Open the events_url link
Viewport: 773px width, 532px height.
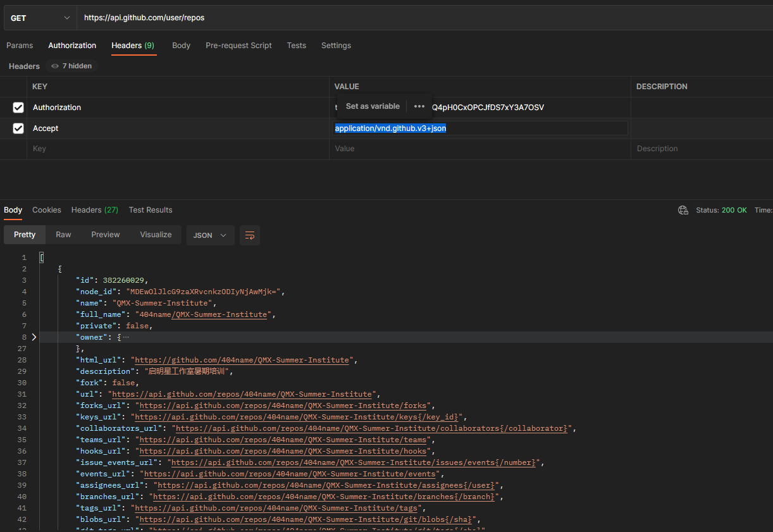[290, 474]
